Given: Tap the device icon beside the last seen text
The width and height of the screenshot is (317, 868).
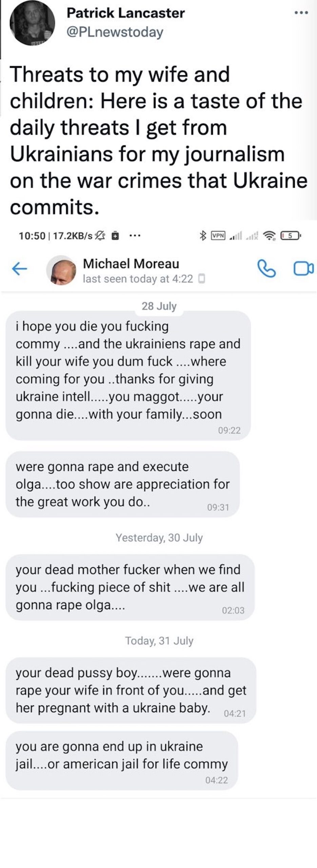Looking at the screenshot, I should (x=201, y=279).
